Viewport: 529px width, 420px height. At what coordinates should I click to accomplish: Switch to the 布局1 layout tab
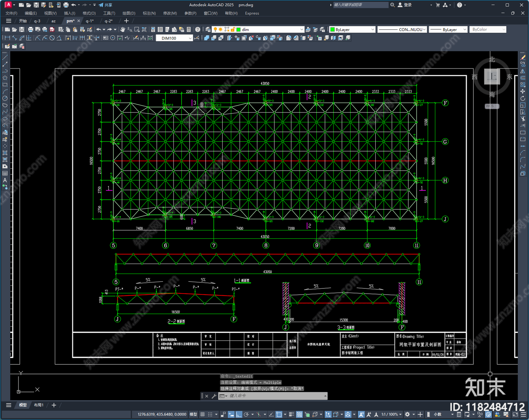[x=39, y=405]
